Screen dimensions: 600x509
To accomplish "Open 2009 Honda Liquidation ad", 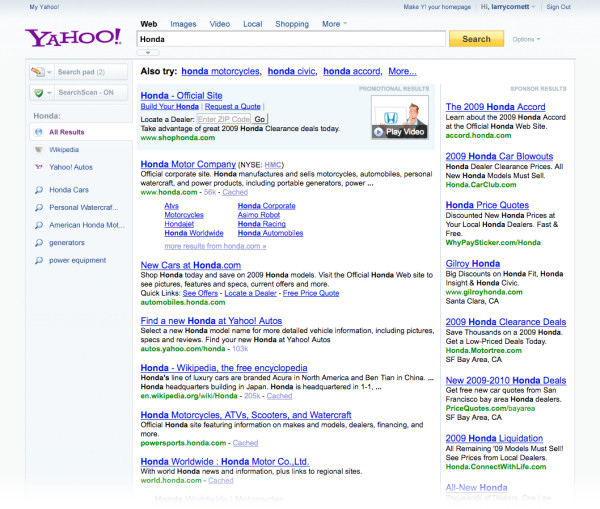I will (494, 438).
